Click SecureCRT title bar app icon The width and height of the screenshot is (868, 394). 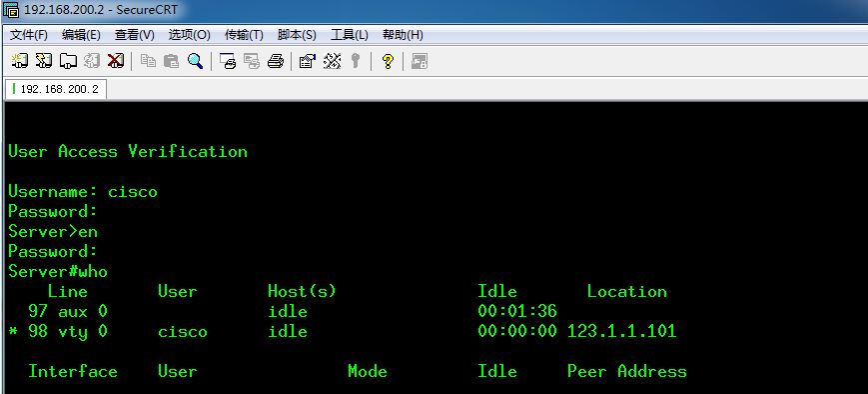tap(11, 10)
